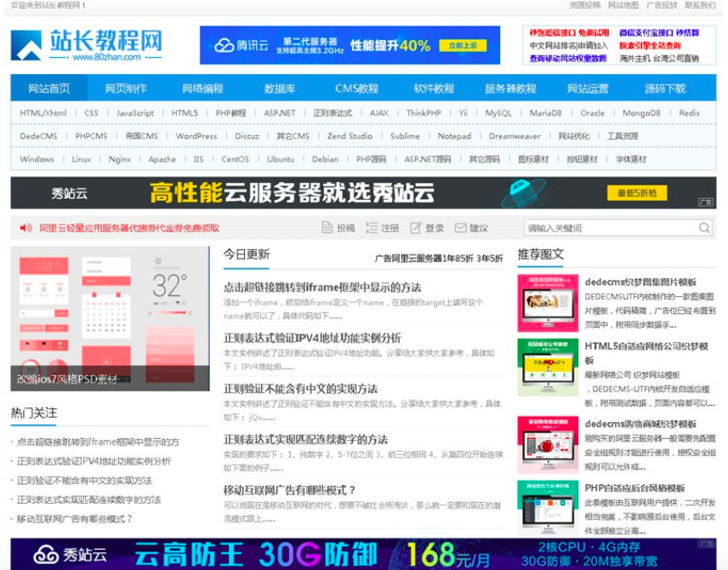Click the 阿里云轻量应用服务器优惠券 red notice link

(x=129, y=228)
